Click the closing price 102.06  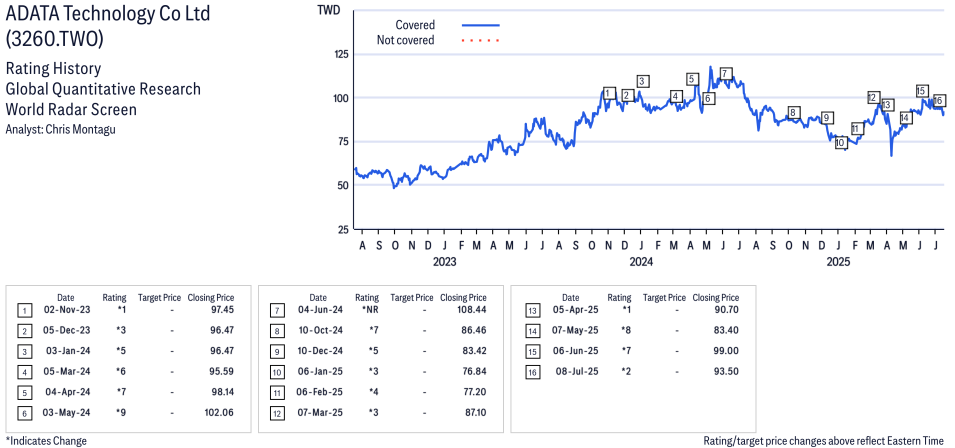(x=219, y=413)
